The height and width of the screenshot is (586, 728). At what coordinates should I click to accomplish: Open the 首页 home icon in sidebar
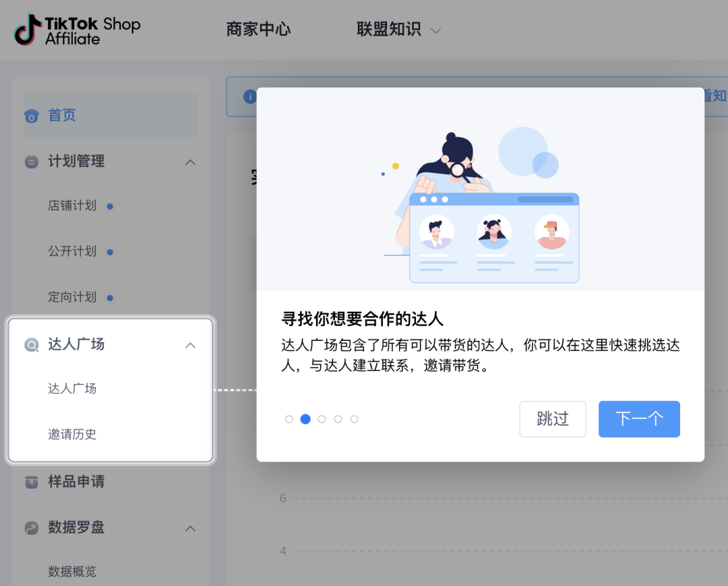point(32,115)
